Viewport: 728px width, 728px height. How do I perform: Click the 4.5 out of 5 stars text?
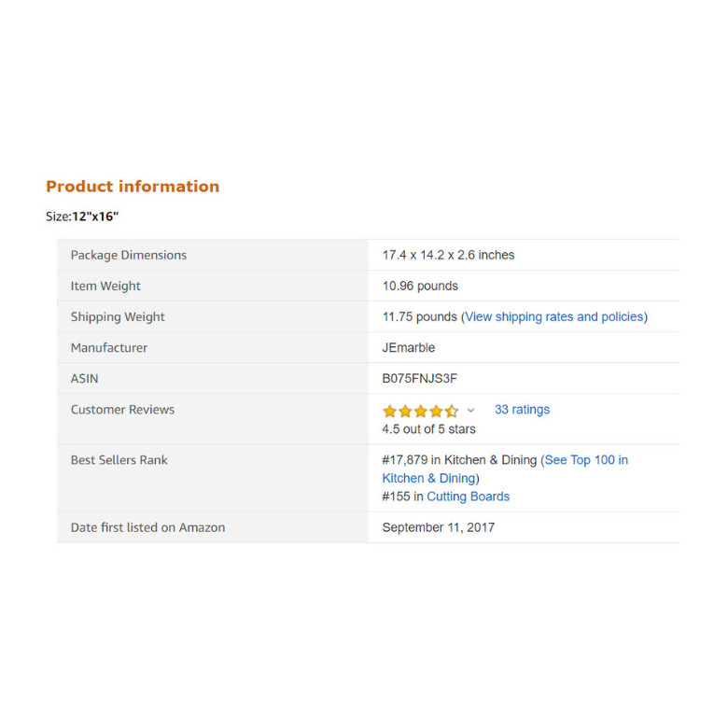click(428, 429)
